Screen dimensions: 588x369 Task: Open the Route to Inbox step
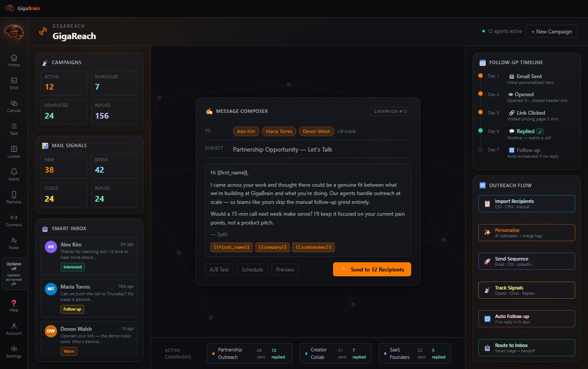(x=527, y=347)
